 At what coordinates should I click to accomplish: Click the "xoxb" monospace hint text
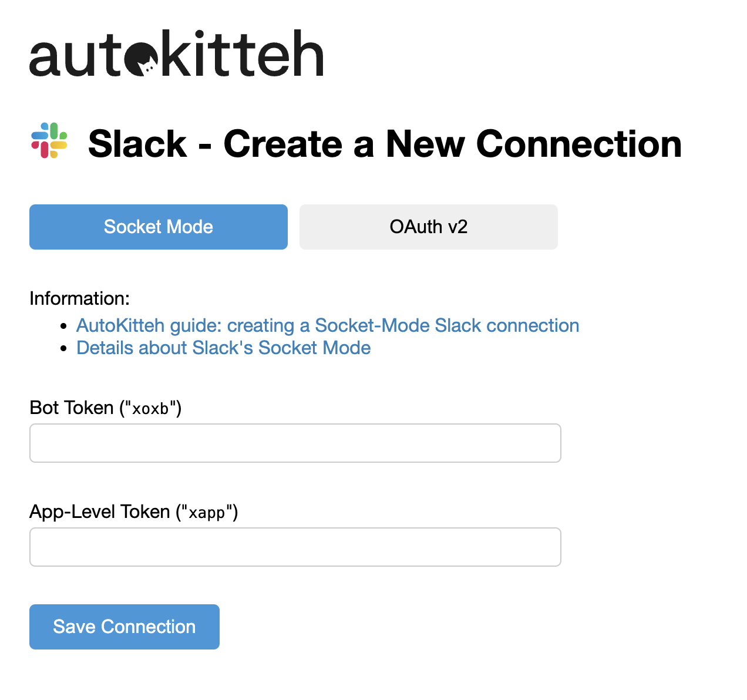pos(150,409)
